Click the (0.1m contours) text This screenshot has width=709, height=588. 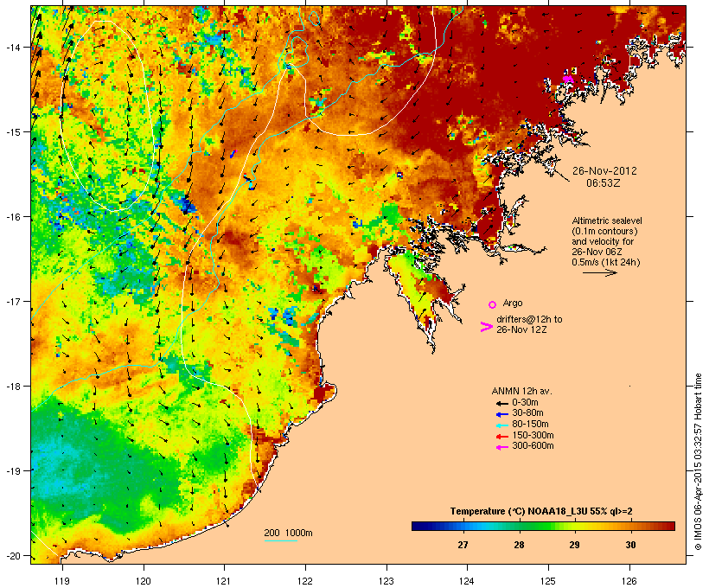coord(604,231)
